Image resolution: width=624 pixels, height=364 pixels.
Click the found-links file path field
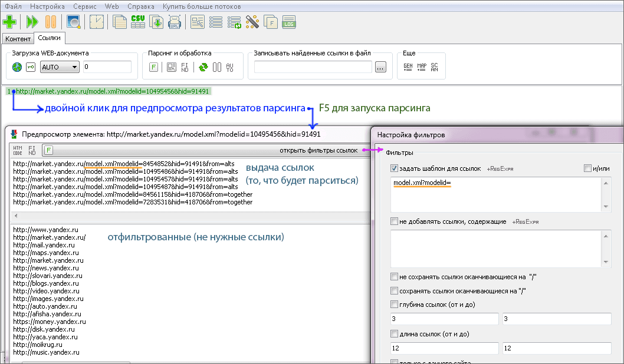point(313,67)
